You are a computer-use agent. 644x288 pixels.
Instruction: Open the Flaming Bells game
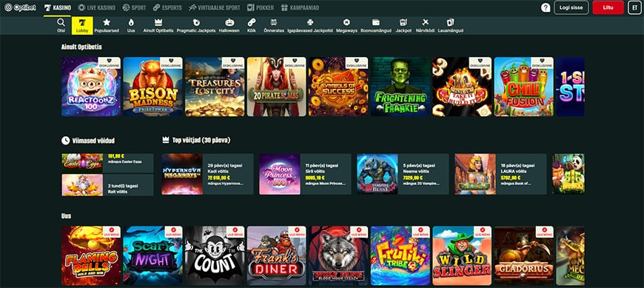tap(91, 255)
